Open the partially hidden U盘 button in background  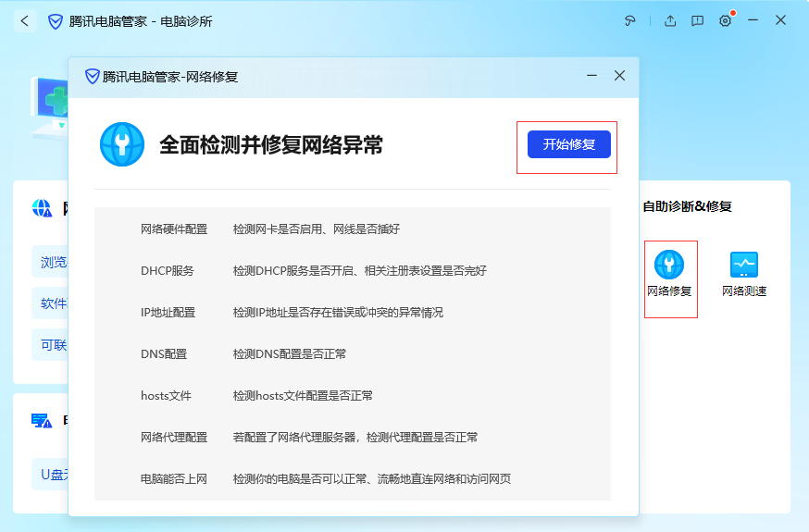pos(50,475)
